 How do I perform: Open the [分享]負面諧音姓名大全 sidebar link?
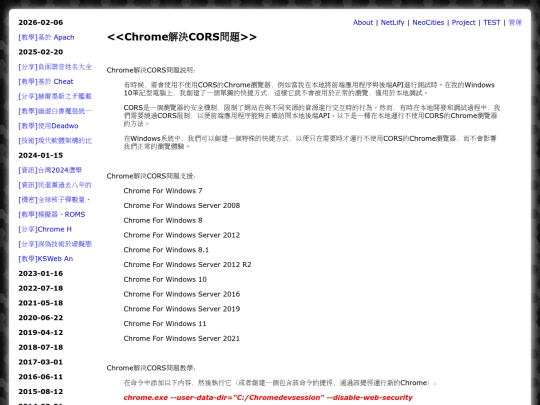(55, 67)
